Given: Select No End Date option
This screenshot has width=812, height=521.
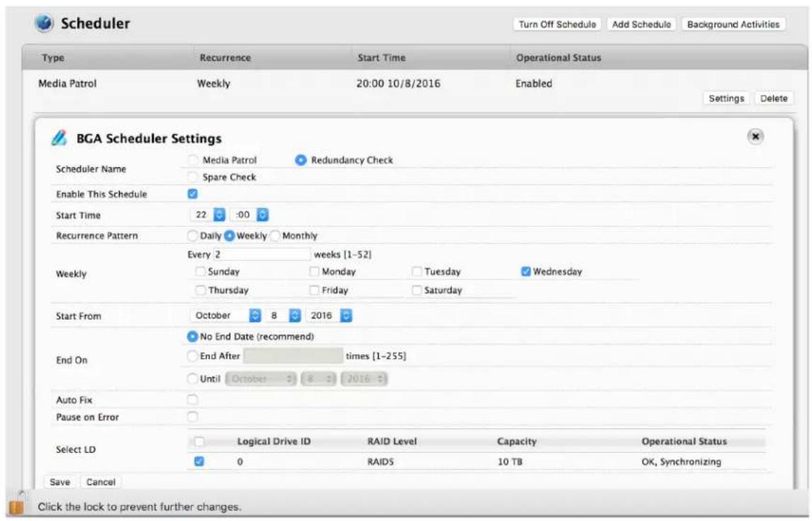Looking at the screenshot, I should pos(193,337).
